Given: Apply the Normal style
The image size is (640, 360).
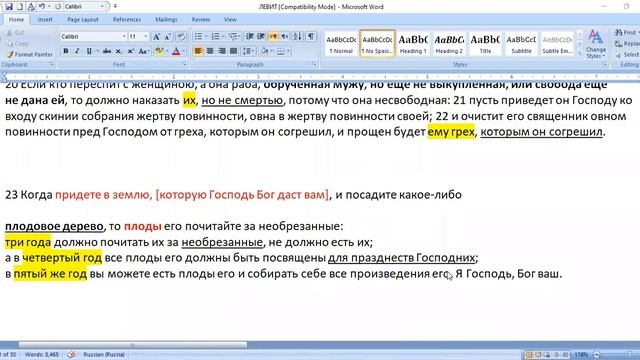Looking at the screenshot, I should (341, 44).
